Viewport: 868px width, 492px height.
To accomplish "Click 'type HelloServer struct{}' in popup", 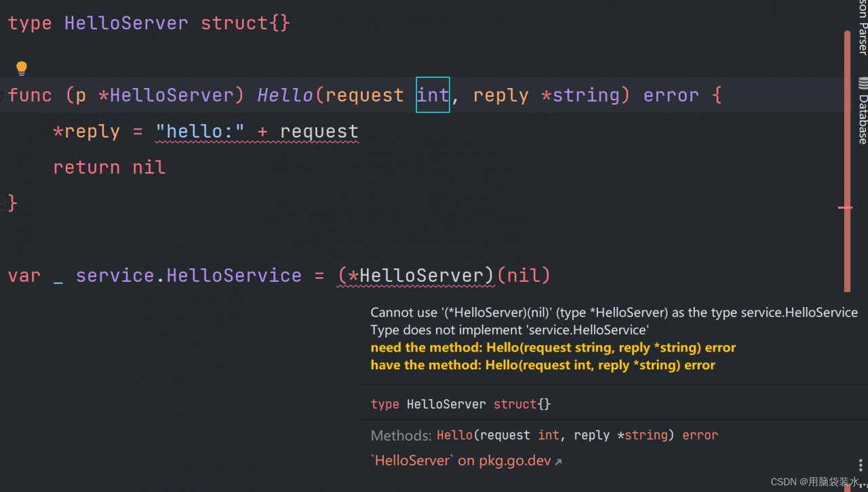I will (x=460, y=405).
